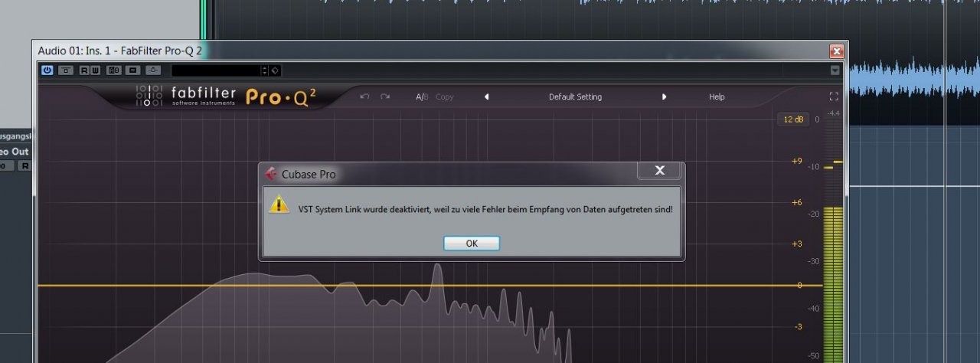Open the plug-in window functions dropdown arrow

pos(835,70)
